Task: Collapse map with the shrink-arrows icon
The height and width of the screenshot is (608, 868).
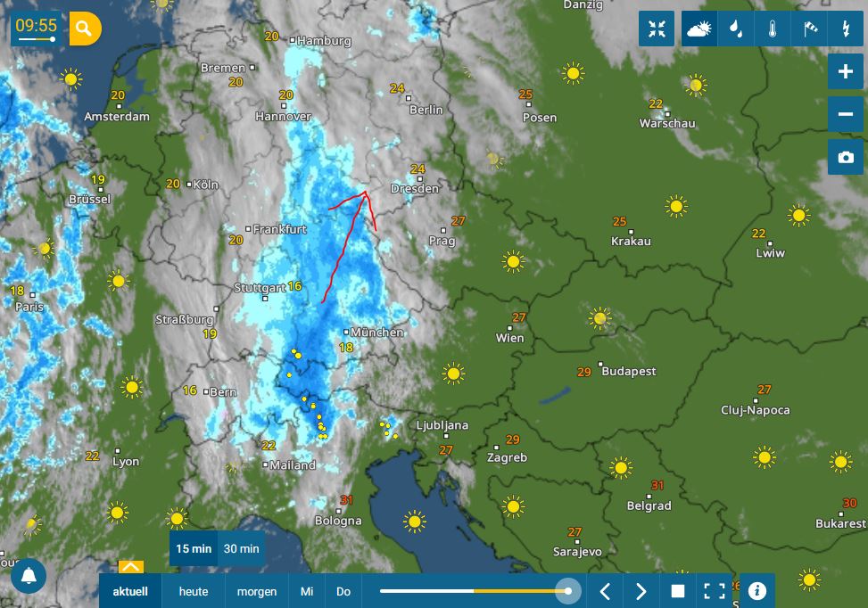Action: pos(657,29)
